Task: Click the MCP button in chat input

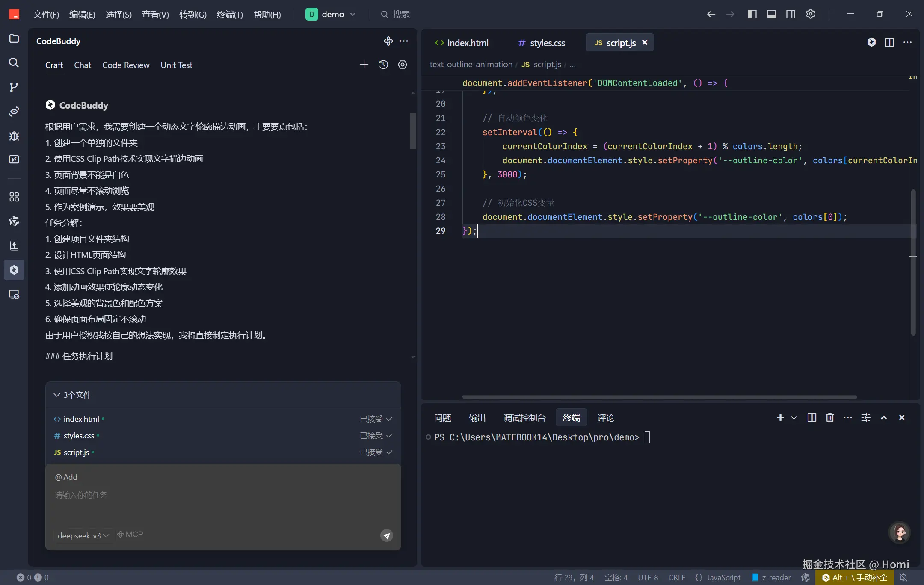Action: [x=130, y=535]
